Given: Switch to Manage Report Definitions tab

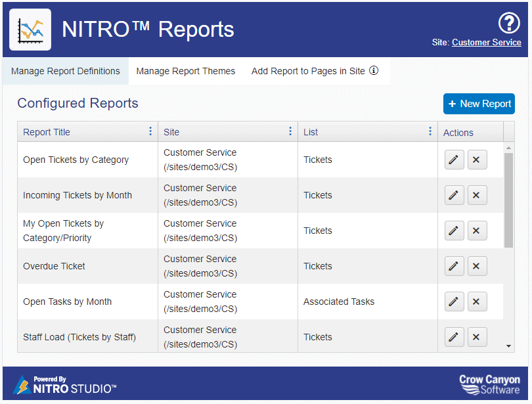Looking at the screenshot, I should [x=66, y=71].
